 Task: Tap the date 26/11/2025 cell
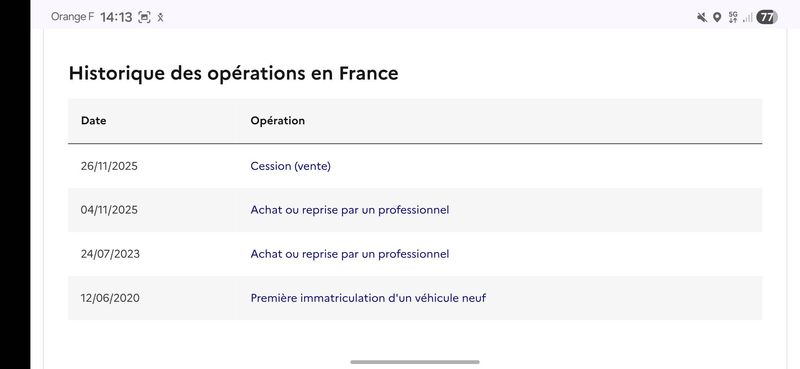[x=109, y=166]
